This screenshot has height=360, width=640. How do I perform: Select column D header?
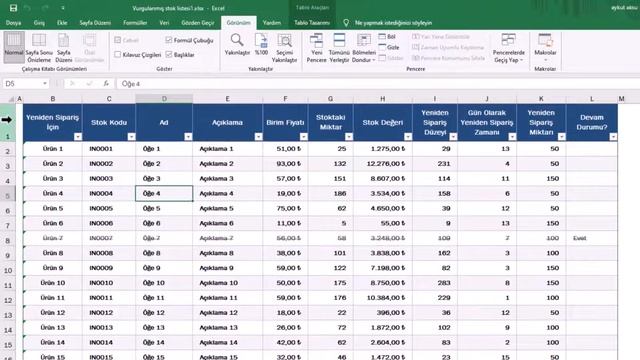164,99
